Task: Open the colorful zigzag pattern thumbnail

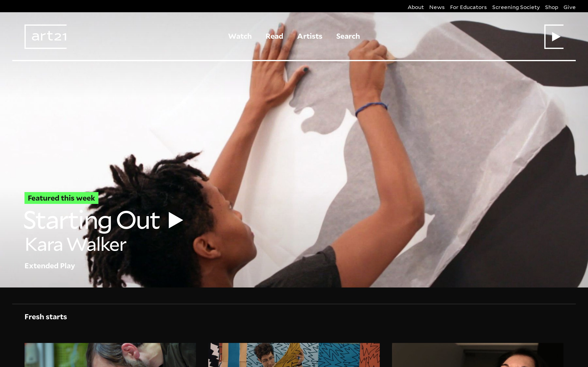Action: pos(294,355)
